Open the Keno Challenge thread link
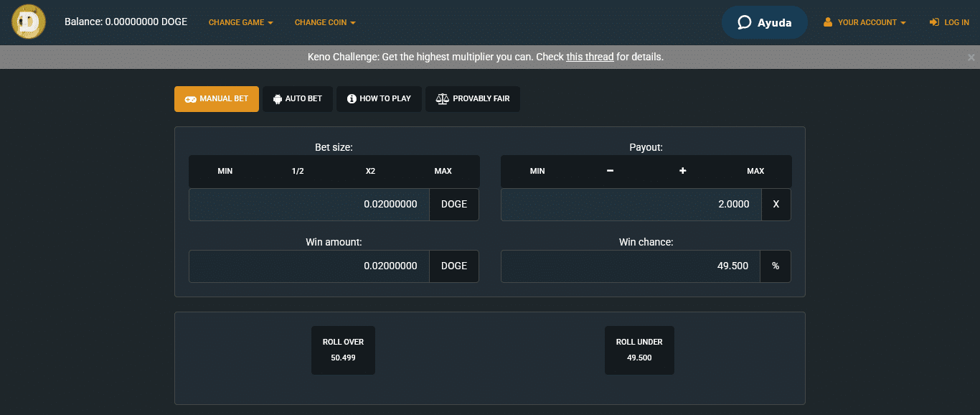The height and width of the screenshot is (415, 980). pos(590,56)
